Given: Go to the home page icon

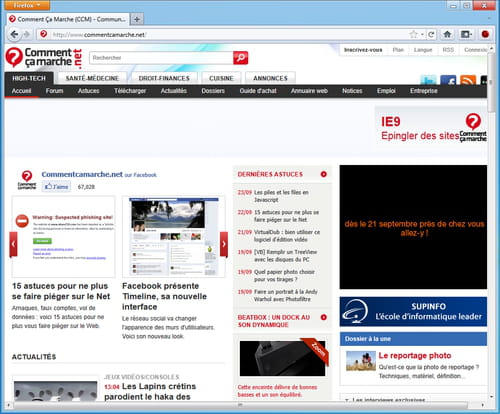Looking at the screenshot, I should coord(447,34).
